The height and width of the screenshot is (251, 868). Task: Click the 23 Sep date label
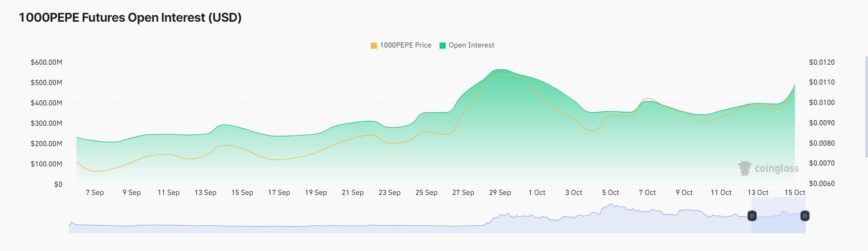coord(390,193)
